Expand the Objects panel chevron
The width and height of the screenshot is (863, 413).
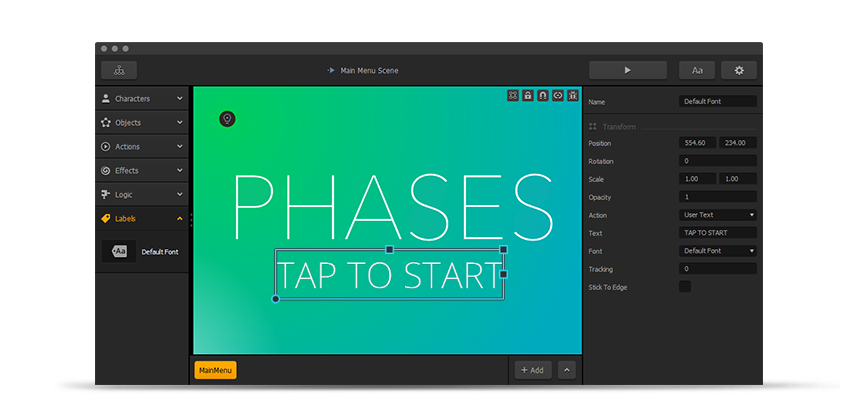tap(179, 123)
